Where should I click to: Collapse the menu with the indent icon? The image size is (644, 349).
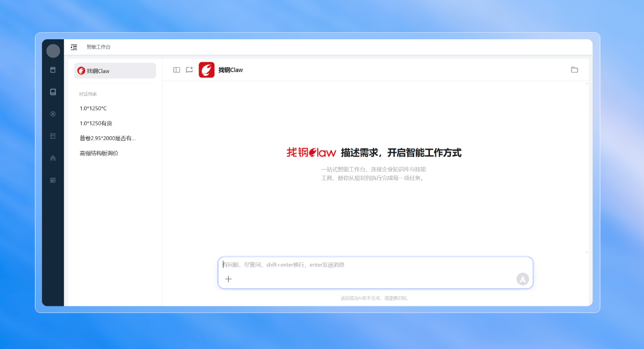tap(74, 47)
